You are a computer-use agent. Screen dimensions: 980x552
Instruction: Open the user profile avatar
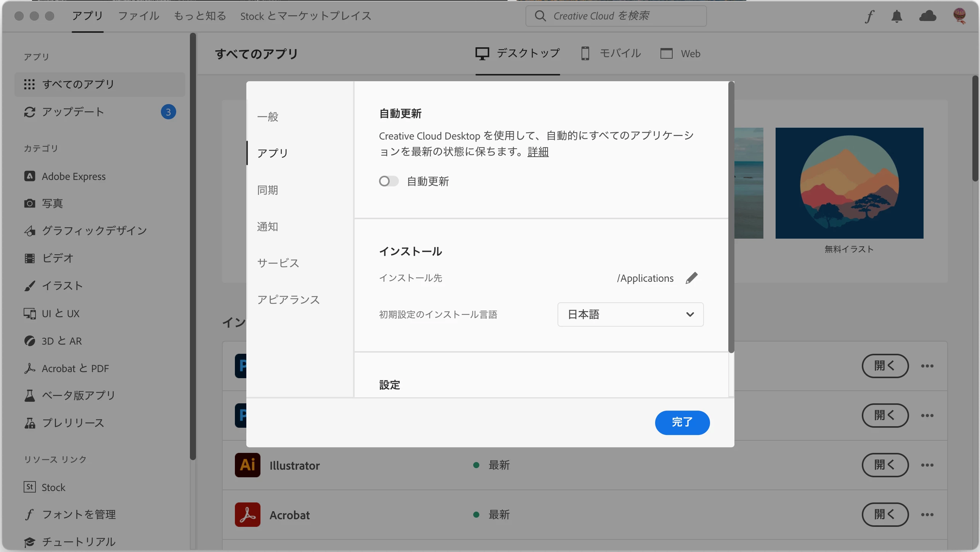click(x=959, y=16)
